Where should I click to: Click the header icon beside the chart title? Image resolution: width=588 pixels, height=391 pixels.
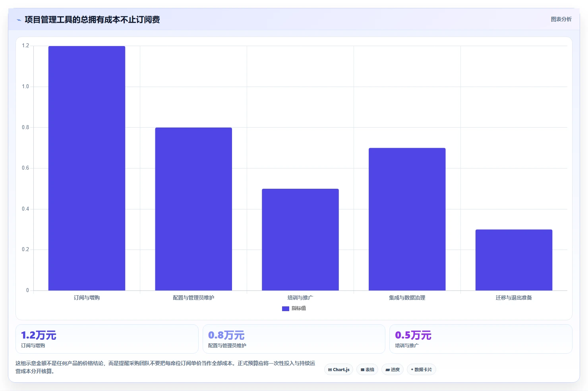(x=19, y=20)
